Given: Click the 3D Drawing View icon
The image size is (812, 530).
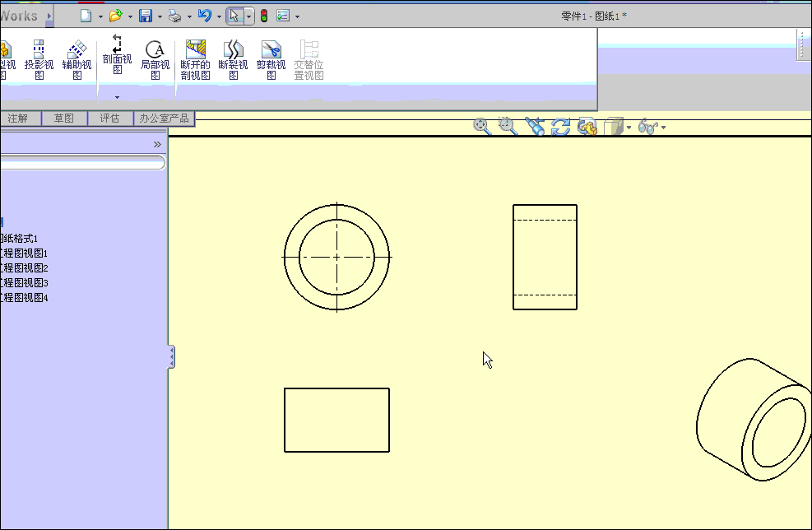Looking at the screenshot, I should pyautogui.click(x=587, y=127).
